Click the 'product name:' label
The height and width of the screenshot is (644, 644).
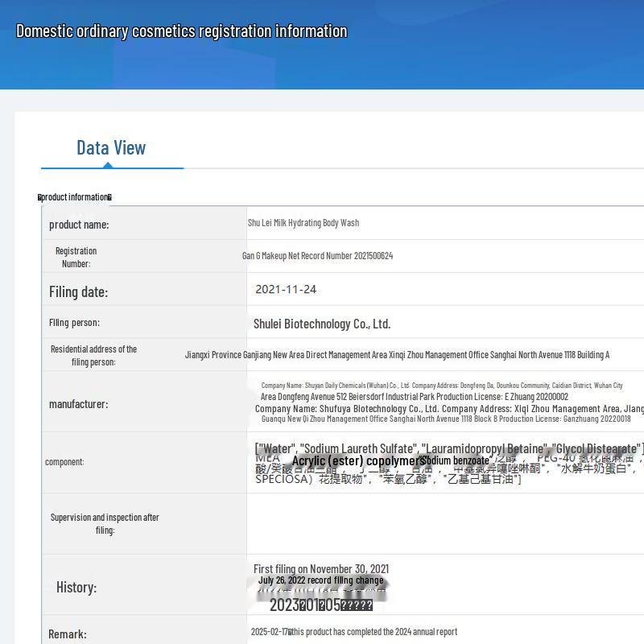79,225
